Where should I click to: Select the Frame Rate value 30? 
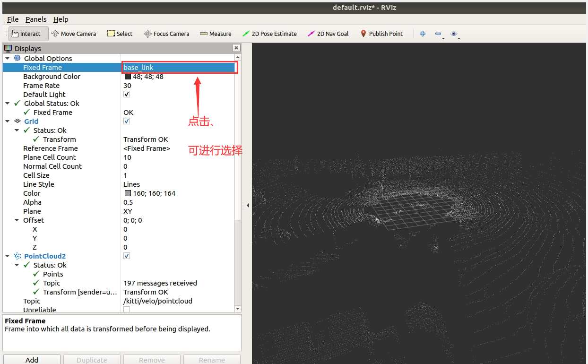pos(127,86)
